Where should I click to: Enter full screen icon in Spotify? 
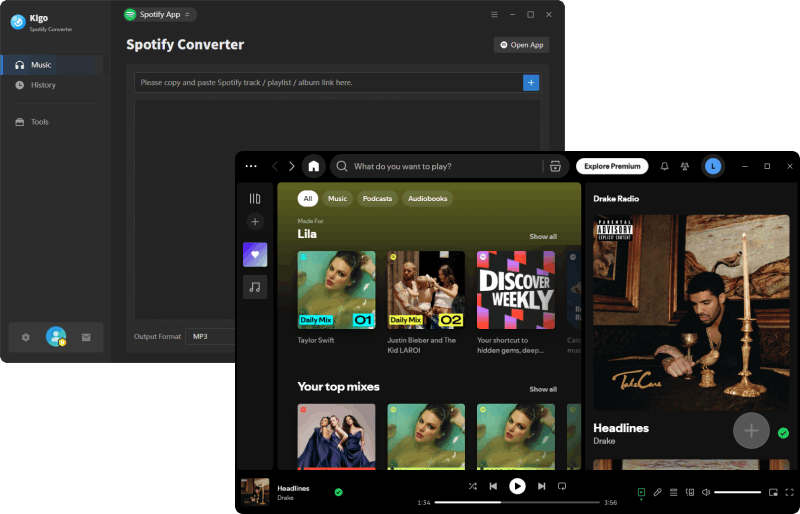point(789,493)
